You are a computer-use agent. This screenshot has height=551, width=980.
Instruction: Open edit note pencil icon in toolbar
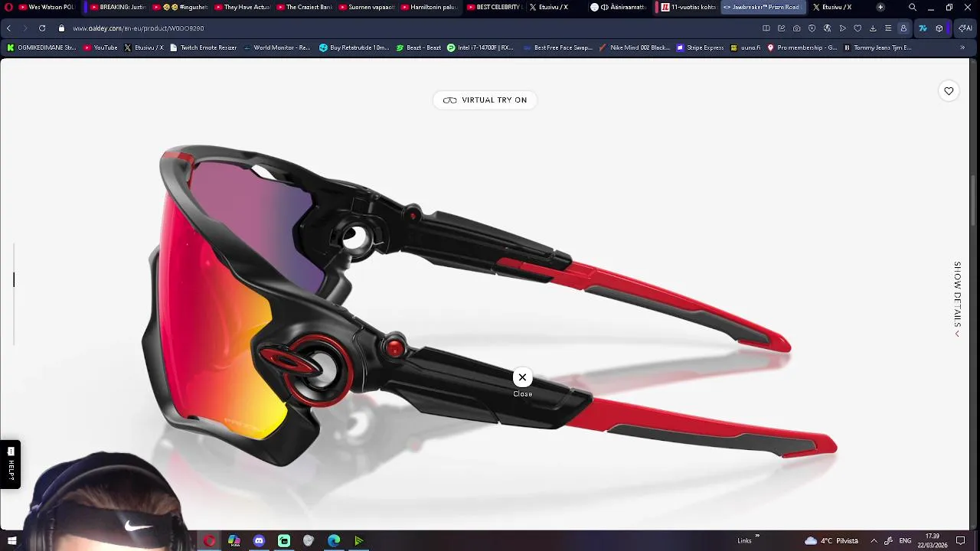(x=781, y=28)
